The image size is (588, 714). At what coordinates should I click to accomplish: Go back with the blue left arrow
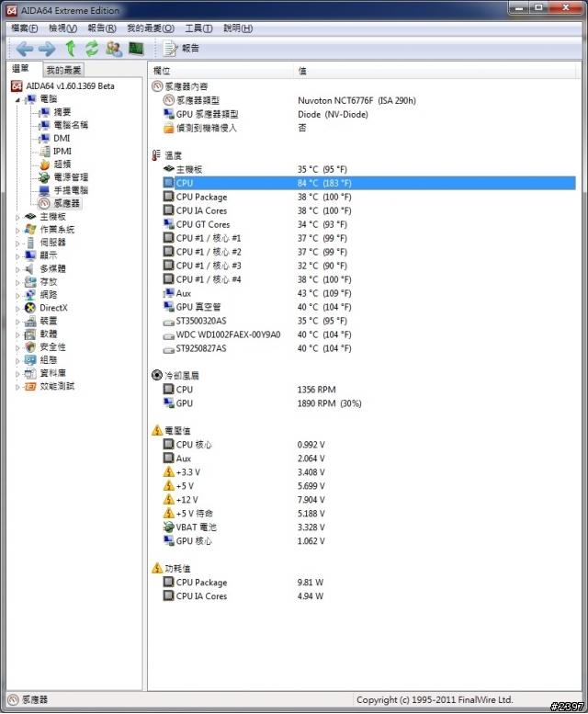tap(24, 49)
